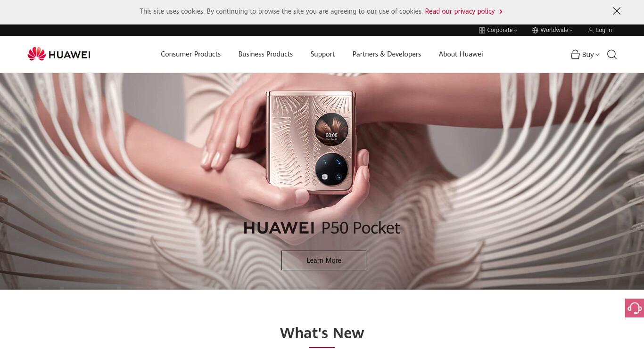This screenshot has width=644, height=349.
Task: Open the search magnifier icon
Action: pos(612,55)
